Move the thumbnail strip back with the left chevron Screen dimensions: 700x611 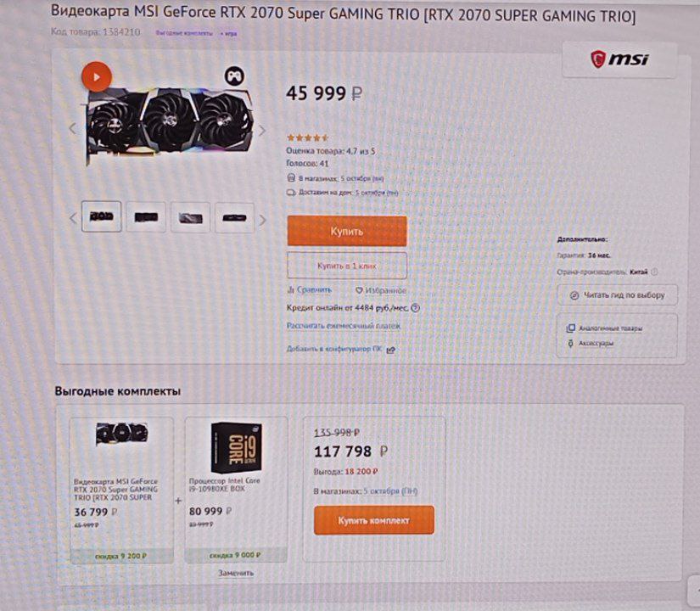[73, 218]
